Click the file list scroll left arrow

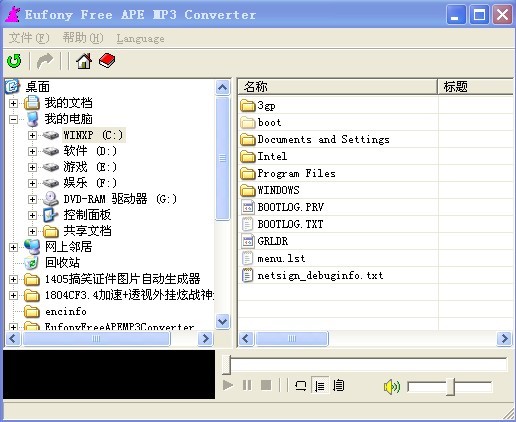click(x=246, y=339)
